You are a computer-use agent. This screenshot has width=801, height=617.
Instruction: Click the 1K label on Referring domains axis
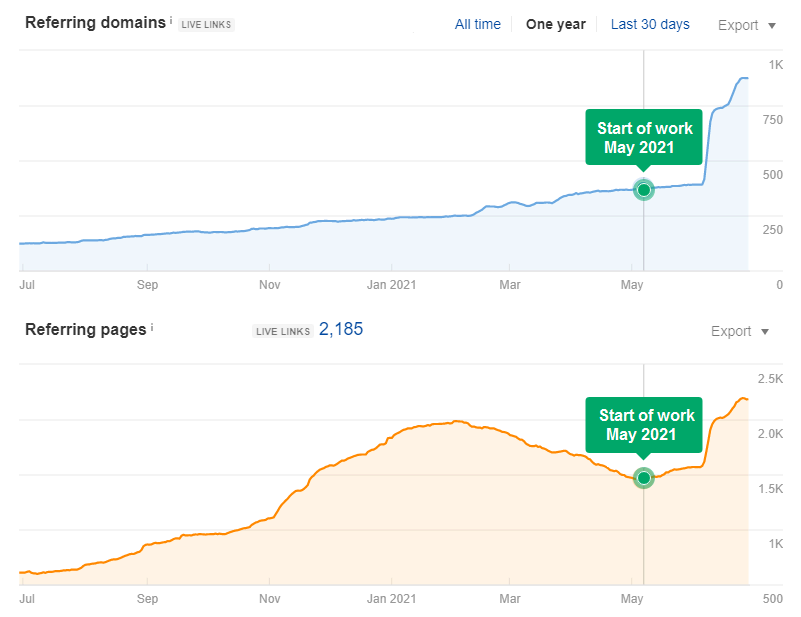775,65
